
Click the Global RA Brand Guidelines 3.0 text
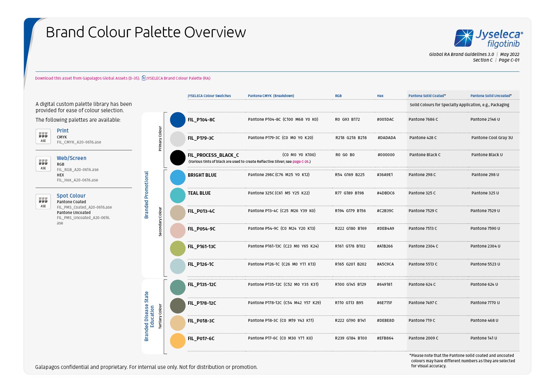(x=461, y=54)
